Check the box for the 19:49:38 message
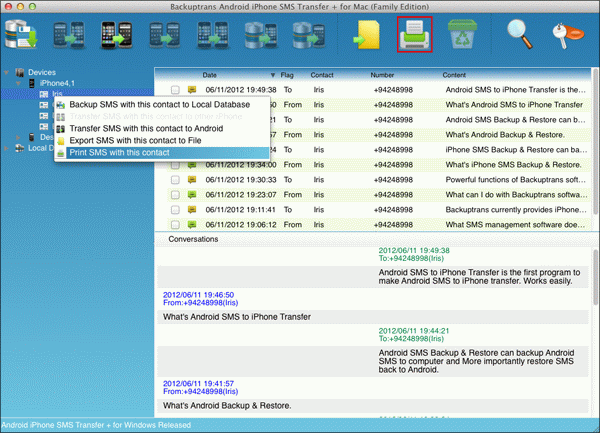 pyautogui.click(x=175, y=90)
